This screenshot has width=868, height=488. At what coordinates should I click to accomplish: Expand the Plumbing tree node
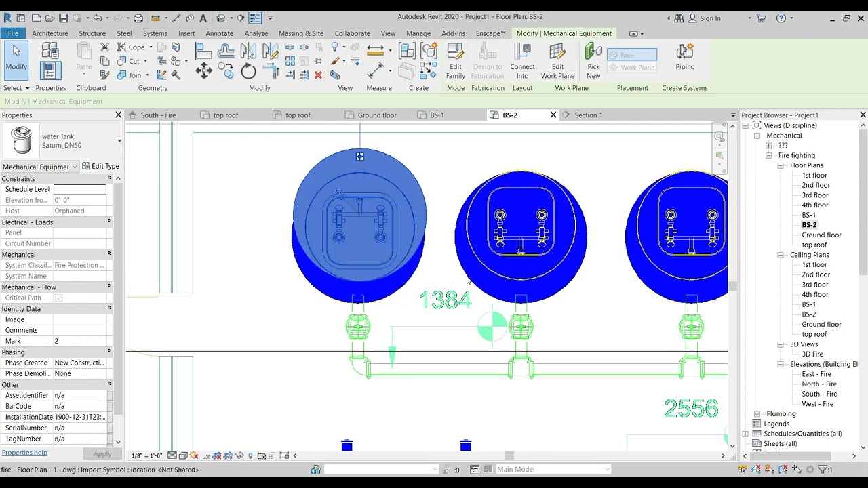757,414
